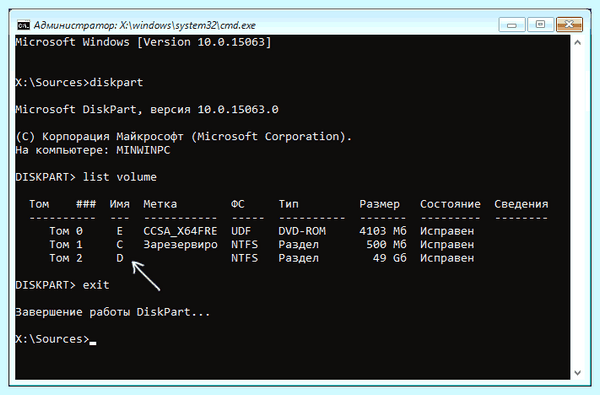The image size is (600, 395).
Task: Click the scrollbar down arrow
Action: pyautogui.click(x=577, y=372)
